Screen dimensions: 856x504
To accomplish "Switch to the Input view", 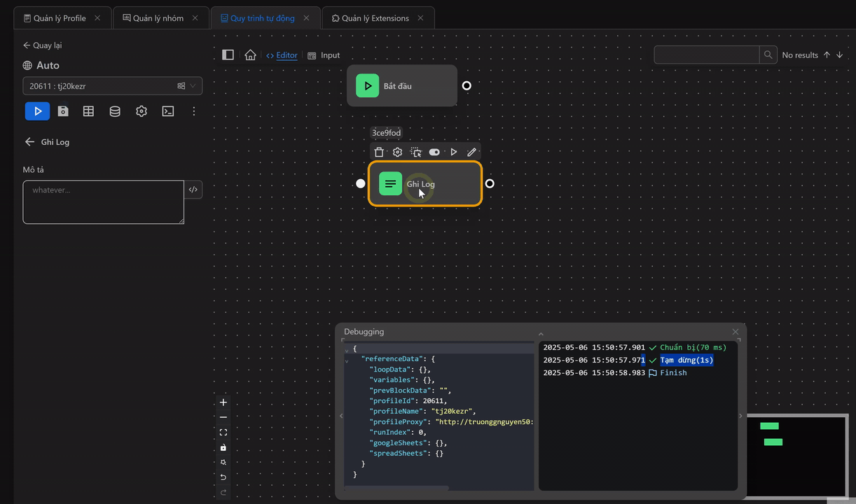I will coord(324,55).
